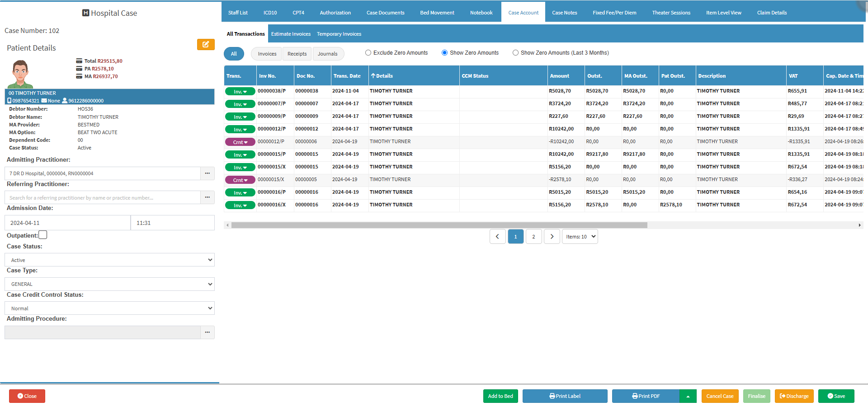Image resolution: width=868 pixels, height=411 pixels.
Task: Open the Admitting Practitioner lookup ellipsis button
Action: [x=207, y=173]
